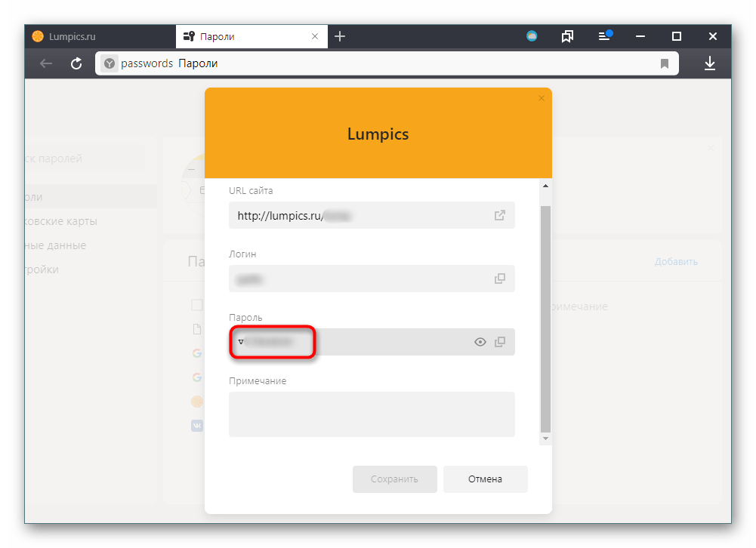Screen dimensions: 756x548
Task: Switch to the Lumpics.ru tab
Action: [98, 36]
